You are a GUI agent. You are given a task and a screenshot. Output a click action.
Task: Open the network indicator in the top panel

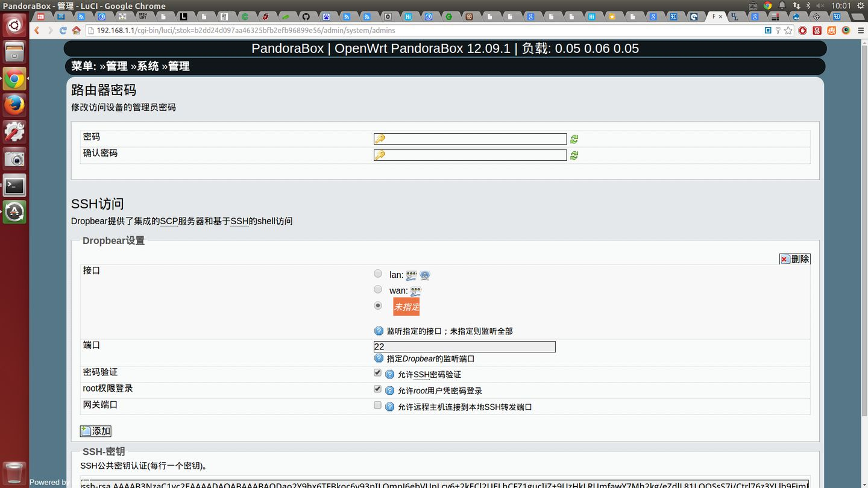[796, 6]
